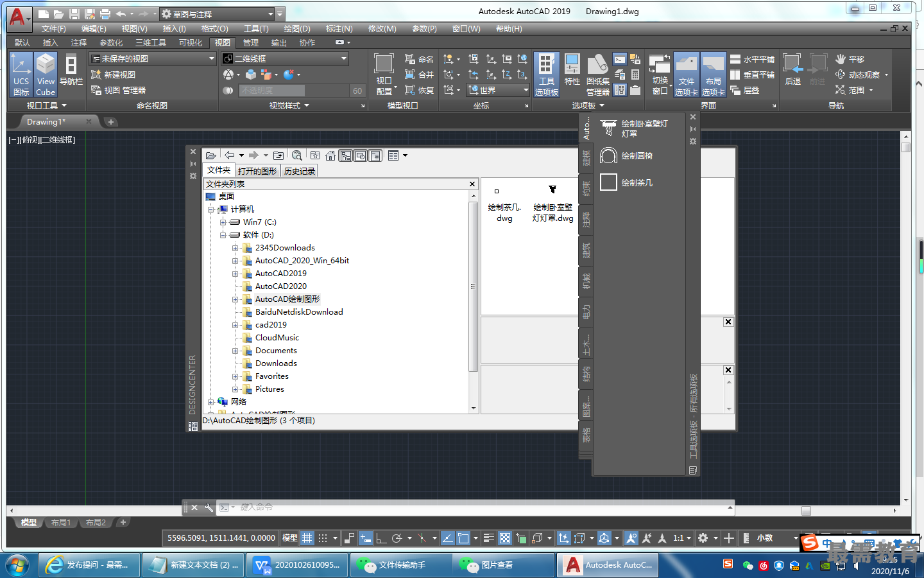Image resolution: width=924 pixels, height=578 pixels.
Task: Click the DesignCenter Favorites icon
Action: click(315, 155)
